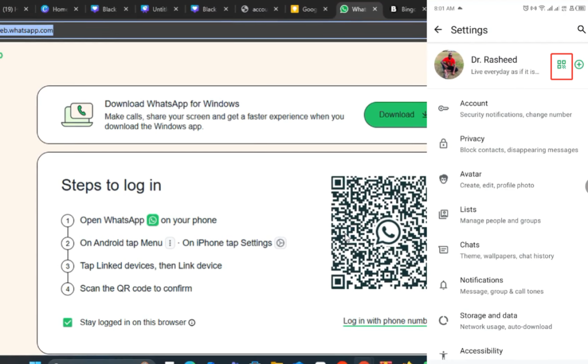Close the Google browser tab
Viewport: 588px width, 364px height.
pyautogui.click(x=326, y=9)
